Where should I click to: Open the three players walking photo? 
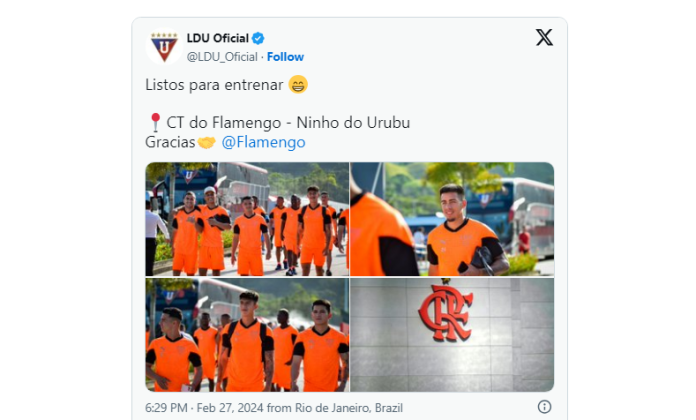(x=247, y=335)
